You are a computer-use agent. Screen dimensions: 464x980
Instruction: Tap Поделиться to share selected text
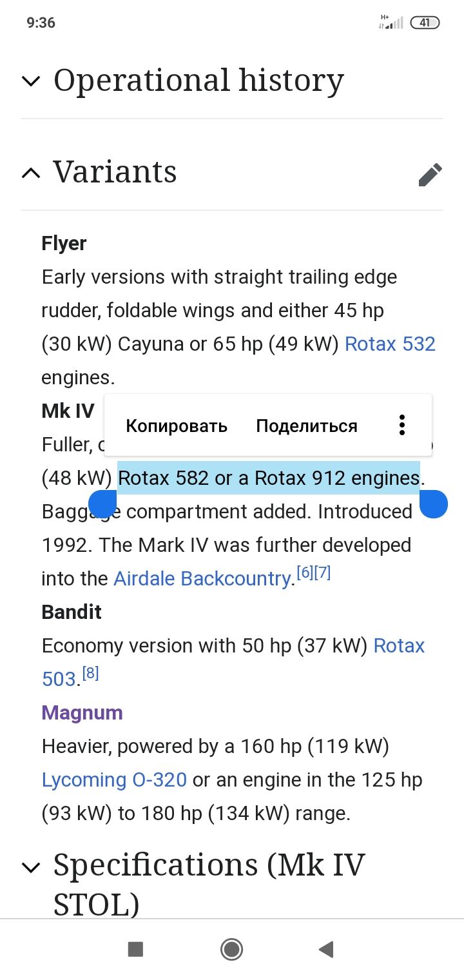[306, 425]
